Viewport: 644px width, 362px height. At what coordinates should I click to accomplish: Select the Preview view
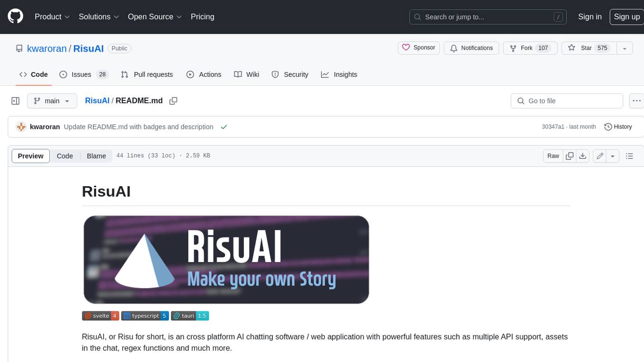(x=31, y=156)
